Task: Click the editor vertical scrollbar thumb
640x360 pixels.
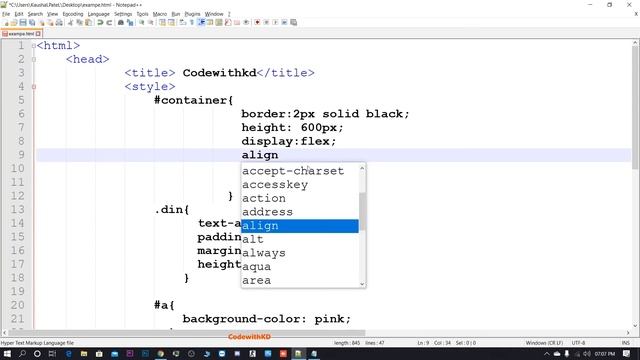Action: coord(636,107)
